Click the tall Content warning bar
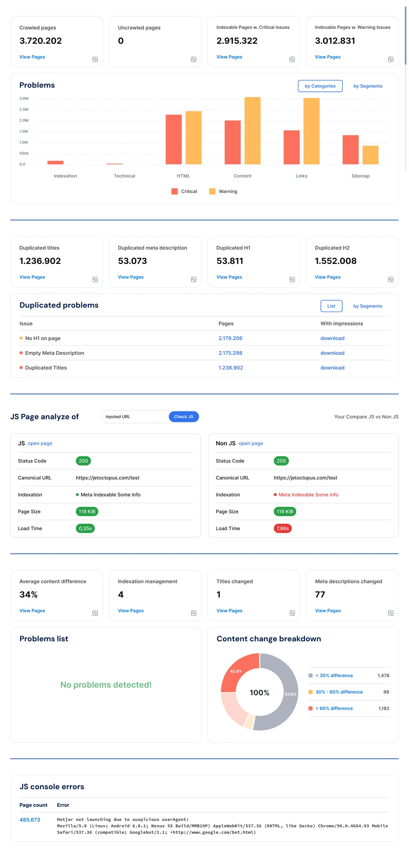Image resolution: width=409 pixels, height=868 pixels. pyautogui.click(x=252, y=131)
